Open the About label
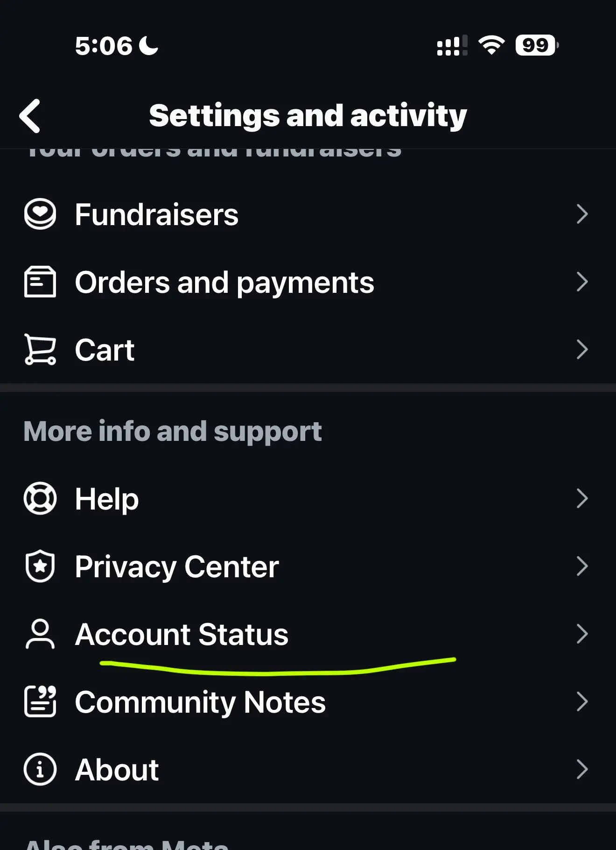The image size is (616, 850). tap(117, 770)
